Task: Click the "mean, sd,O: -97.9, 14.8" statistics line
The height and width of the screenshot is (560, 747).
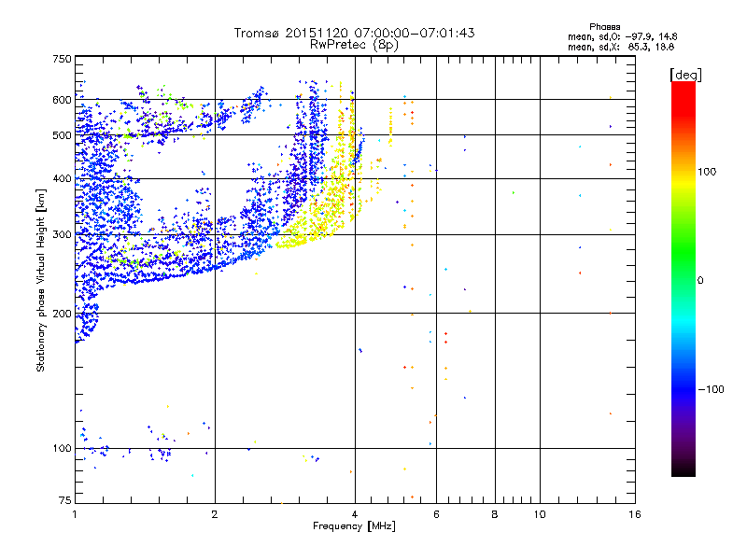Action: (622, 36)
